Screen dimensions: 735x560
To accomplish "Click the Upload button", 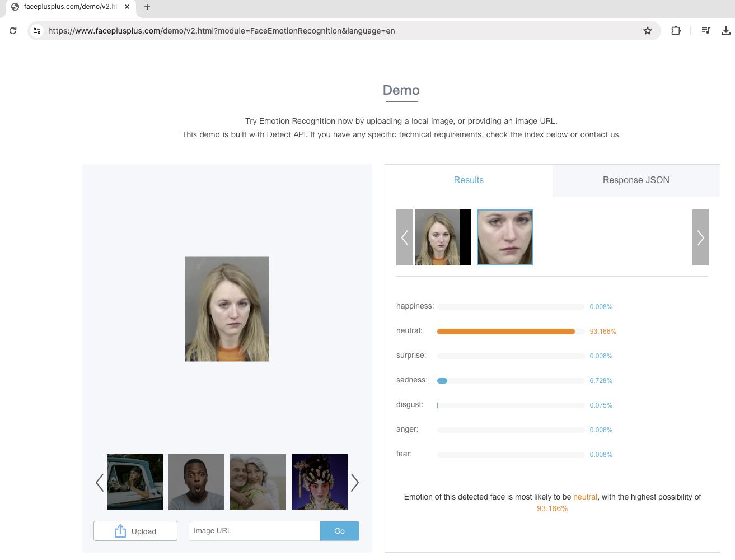I will (x=135, y=531).
